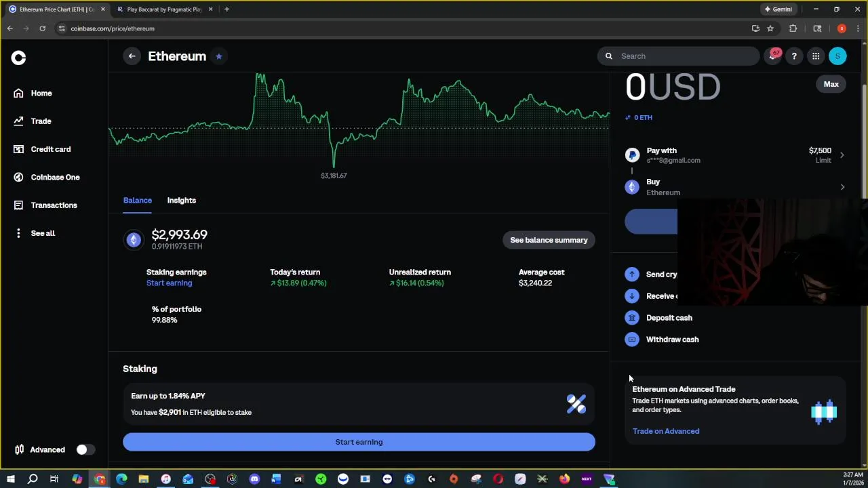Open Chrome three-dot menu
Screen dimensions: 868x488
click(x=858, y=28)
